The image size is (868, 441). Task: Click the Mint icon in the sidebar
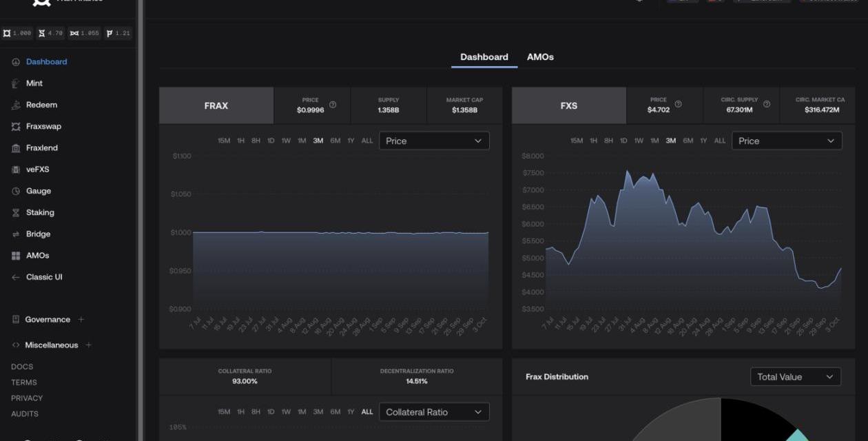pos(16,83)
